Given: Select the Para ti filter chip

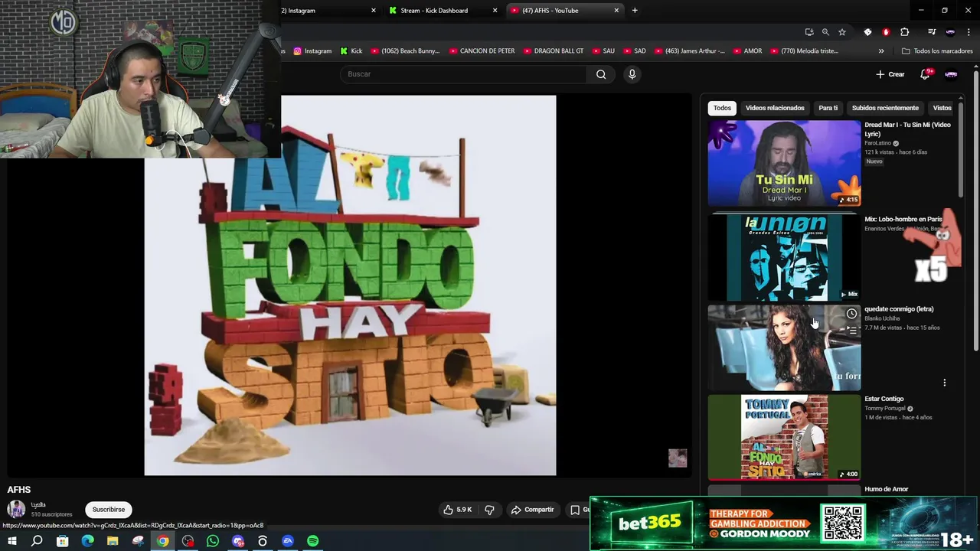Looking at the screenshot, I should coord(828,108).
